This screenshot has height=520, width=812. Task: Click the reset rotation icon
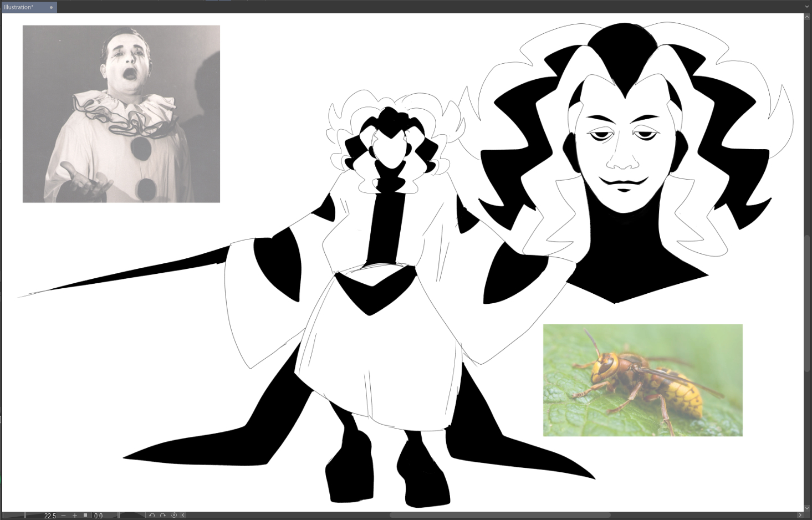pyautogui.click(x=173, y=516)
